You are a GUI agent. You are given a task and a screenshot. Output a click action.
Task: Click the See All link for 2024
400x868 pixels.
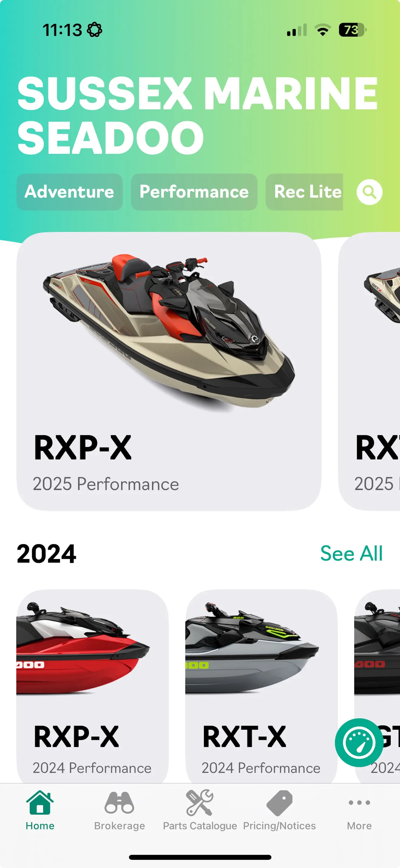351,553
